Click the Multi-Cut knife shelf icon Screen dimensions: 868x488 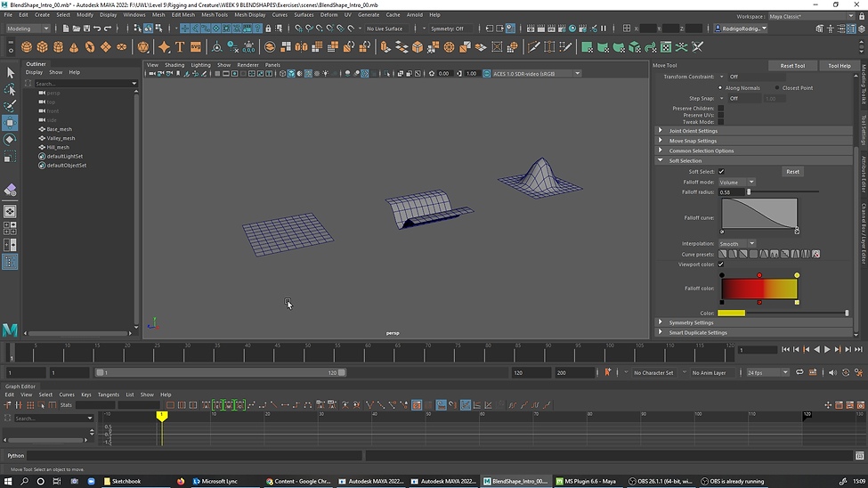533,47
